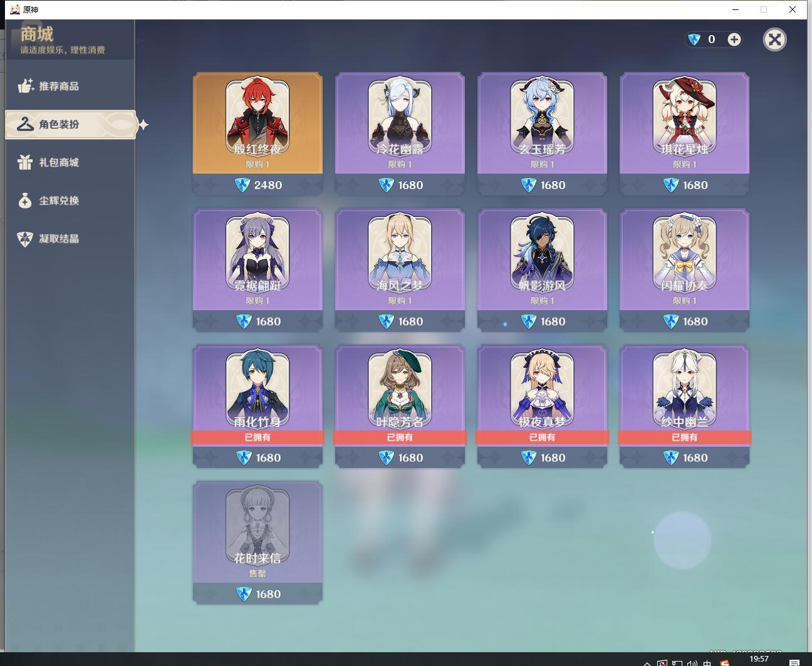Select the sold-out 花时来信 outfit card

click(x=258, y=543)
